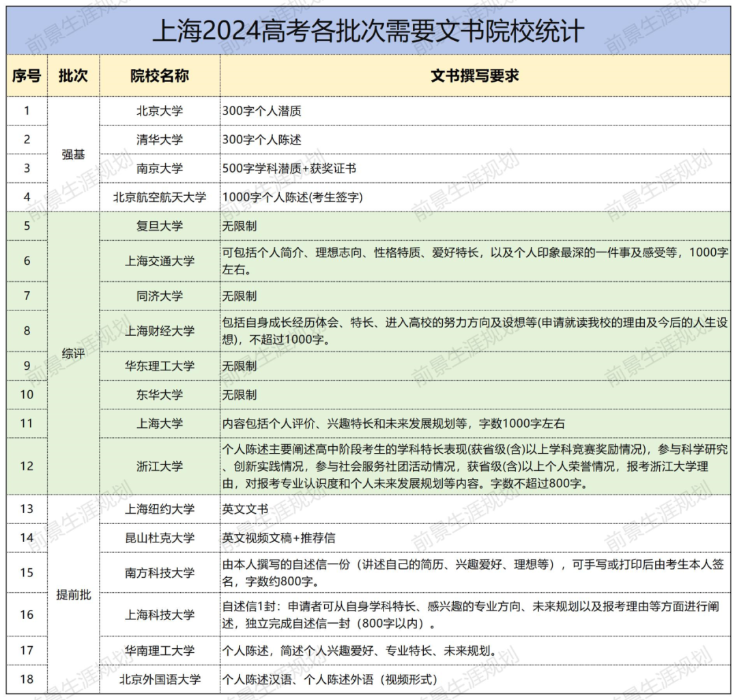
Task: Click serial number 15 beside 南方科技大学
Action: click(x=27, y=572)
